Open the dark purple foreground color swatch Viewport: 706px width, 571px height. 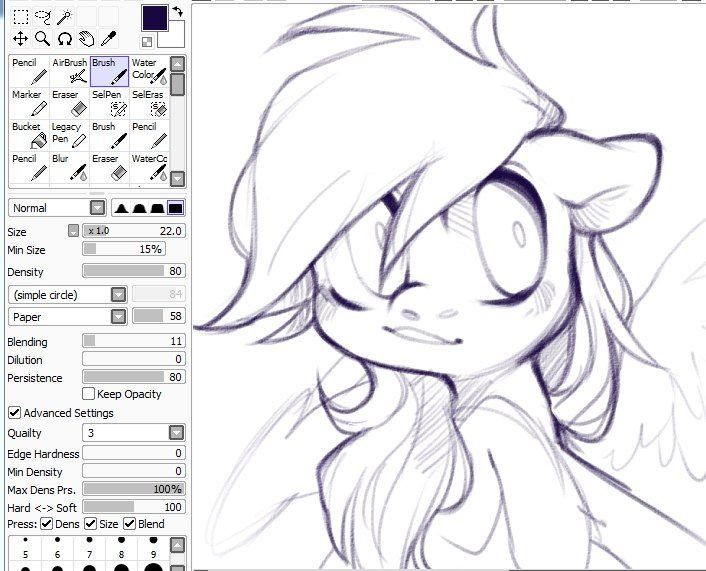[155, 18]
